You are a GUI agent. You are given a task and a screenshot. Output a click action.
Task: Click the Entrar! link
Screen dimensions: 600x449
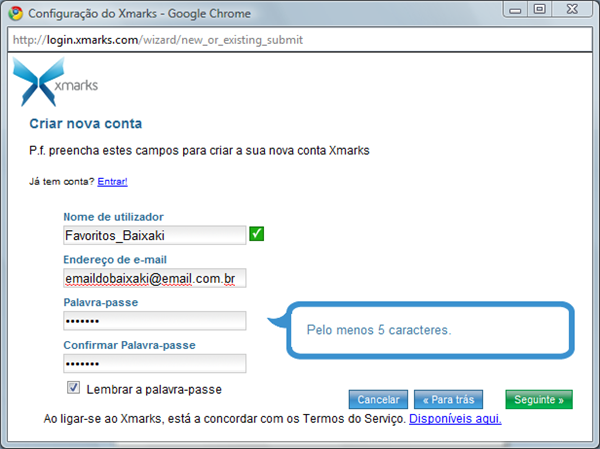[112, 181]
